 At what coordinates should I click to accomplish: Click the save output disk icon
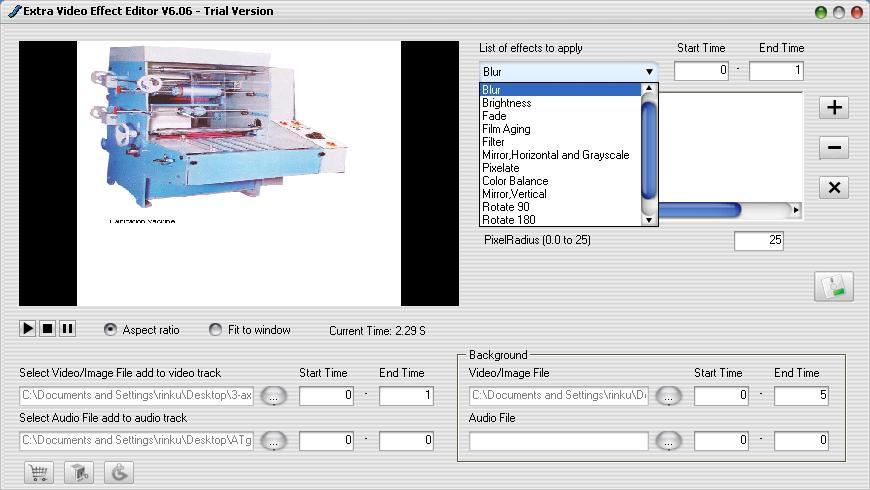[x=834, y=286]
